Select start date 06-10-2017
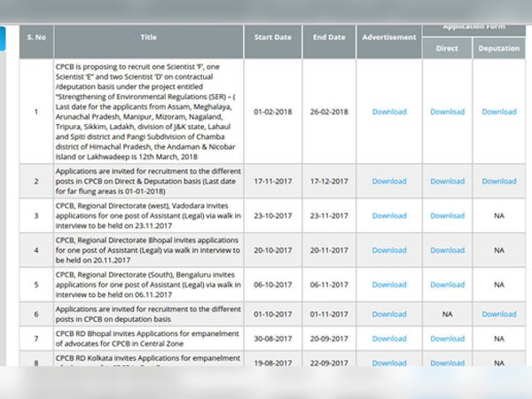 pyautogui.click(x=273, y=285)
